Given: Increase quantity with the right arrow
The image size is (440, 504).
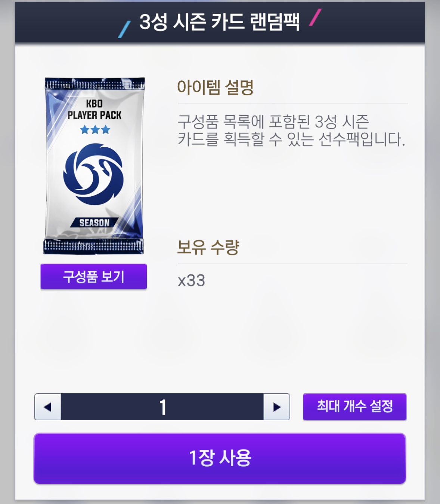Looking at the screenshot, I should click(277, 407).
